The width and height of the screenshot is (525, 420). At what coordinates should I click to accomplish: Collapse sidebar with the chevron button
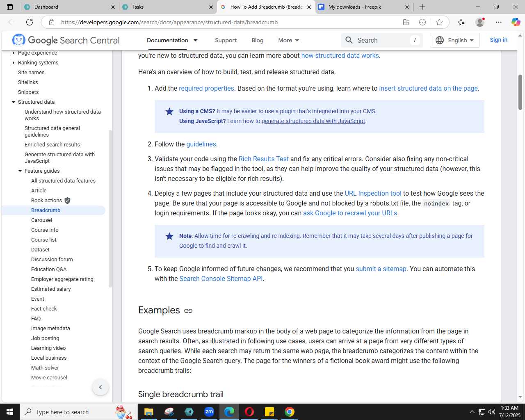pos(100,387)
